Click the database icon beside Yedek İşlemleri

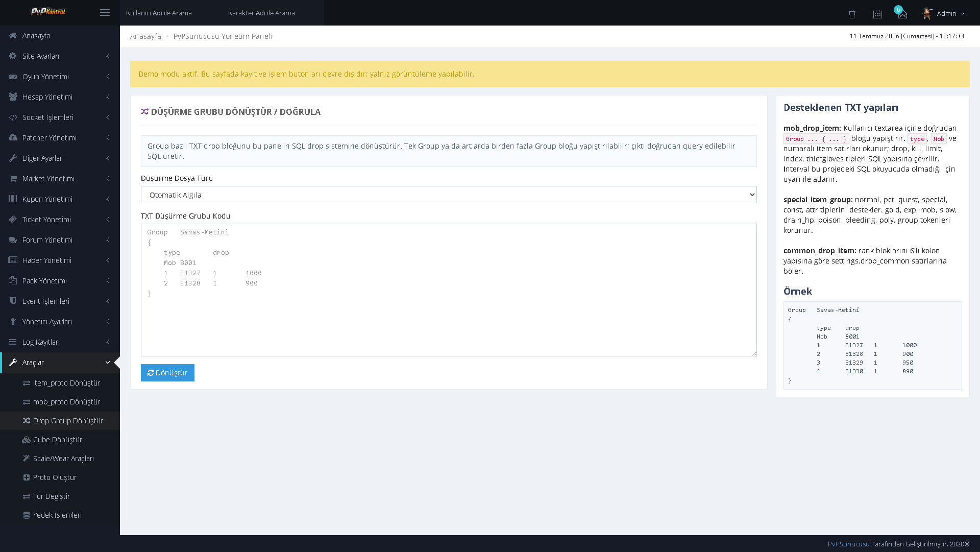pyautogui.click(x=27, y=515)
